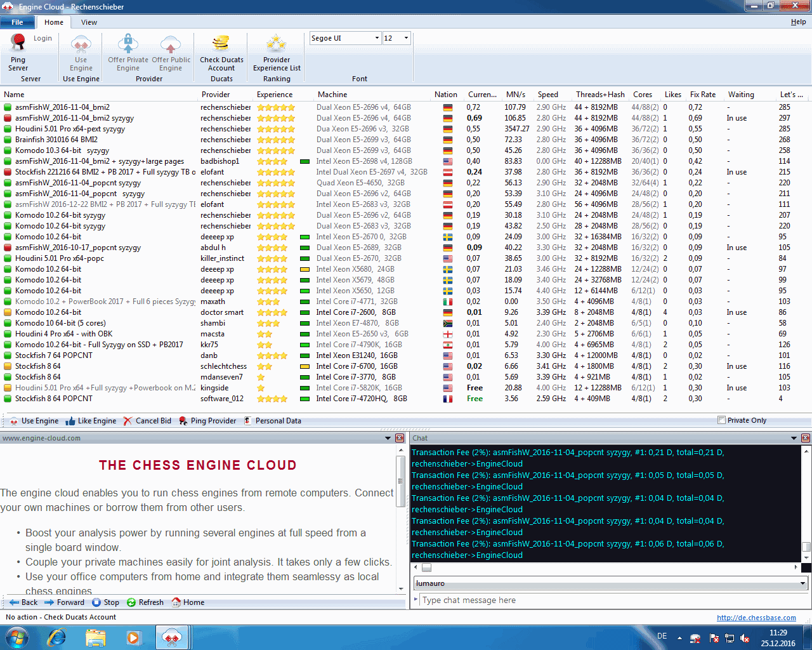812x650 pixels.
Task: Click the chat vertical scrollbar up arrow
Action: click(x=806, y=451)
